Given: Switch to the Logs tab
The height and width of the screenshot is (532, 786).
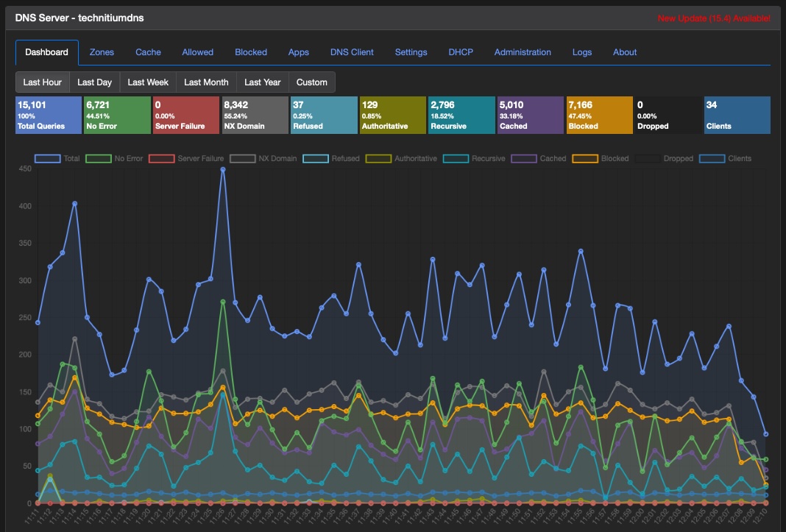Looking at the screenshot, I should point(582,52).
